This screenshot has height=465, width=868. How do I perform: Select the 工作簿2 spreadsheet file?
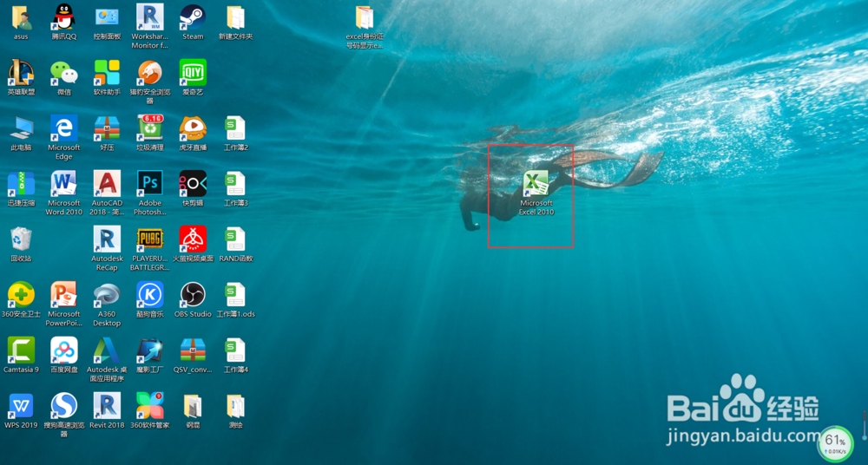pos(236,133)
